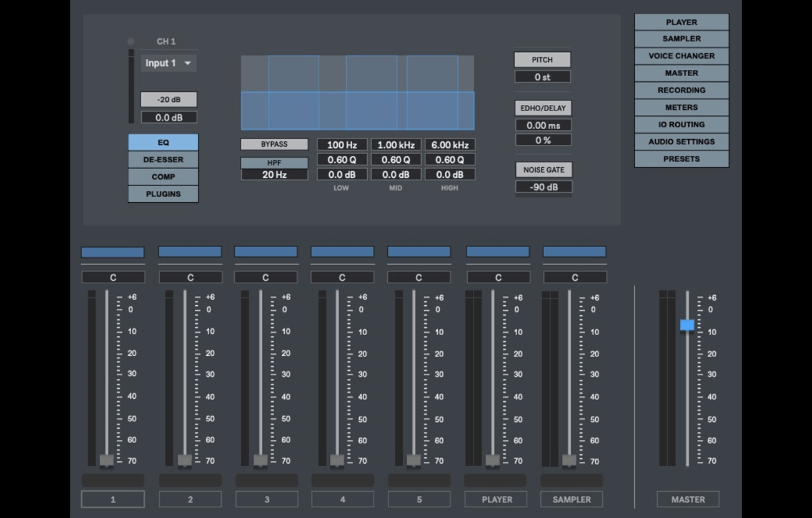Click the SAMPLER channel pan field
The width and height of the screenshot is (812, 518).
click(575, 277)
